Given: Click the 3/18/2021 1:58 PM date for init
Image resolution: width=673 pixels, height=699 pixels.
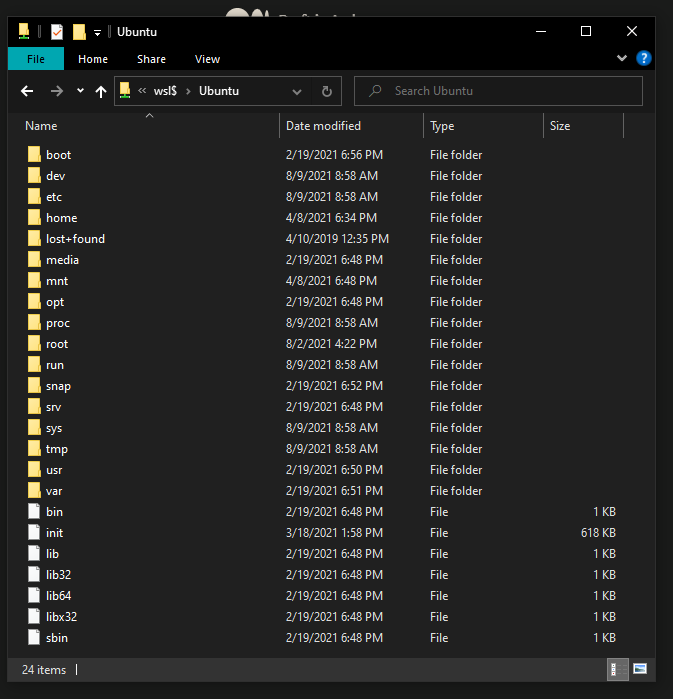Looking at the screenshot, I should [334, 533].
